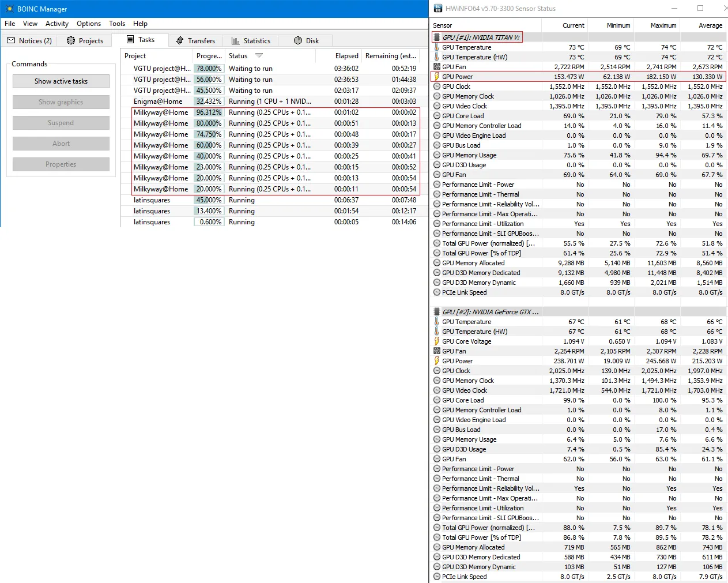This screenshot has height=583, width=728.
Task: Sort by Remaining (est.) column header
Action: pos(391,56)
